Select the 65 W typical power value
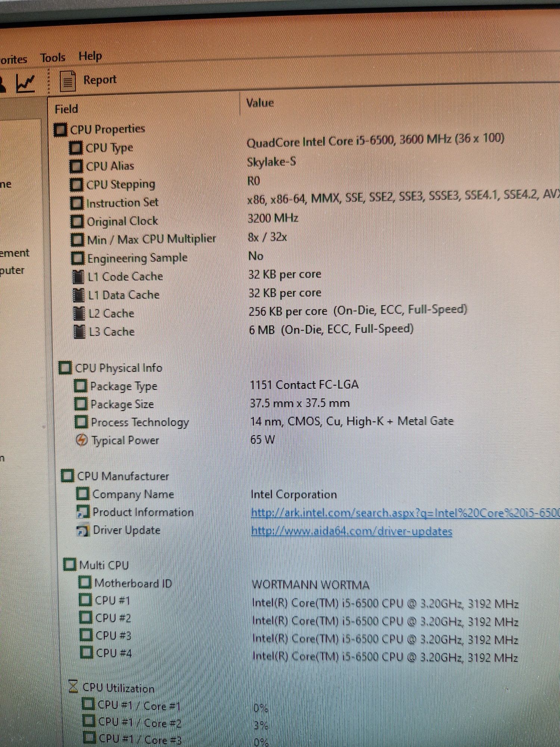The image size is (560, 747). 262,440
